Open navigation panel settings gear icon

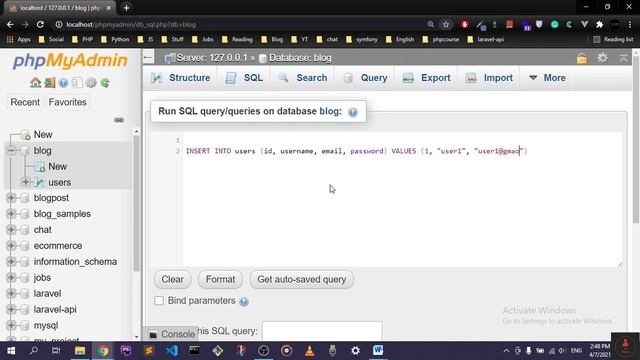tap(91, 83)
